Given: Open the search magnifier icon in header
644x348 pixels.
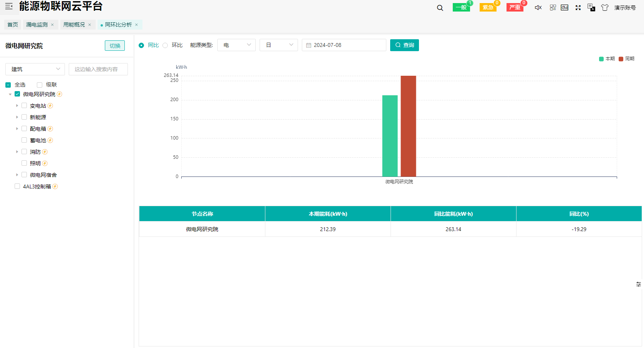Looking at the screenshot, I should click(x=440, y=8).
